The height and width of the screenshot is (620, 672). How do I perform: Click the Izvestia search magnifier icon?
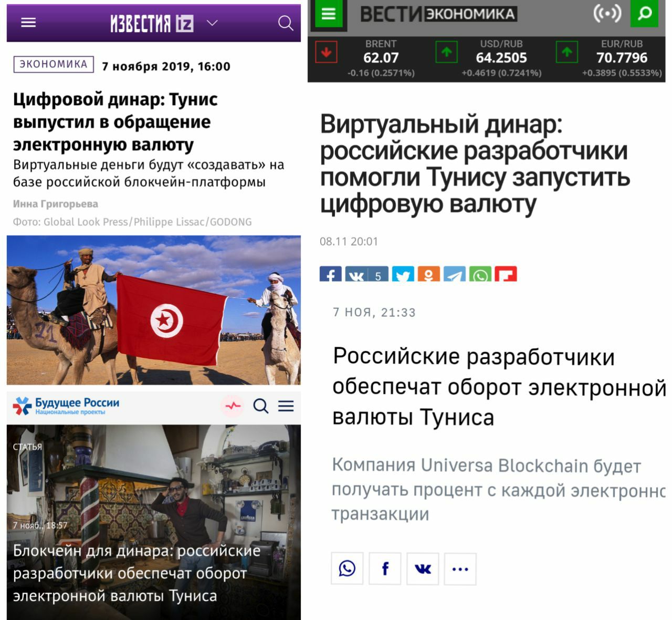(x=286, y=23)
